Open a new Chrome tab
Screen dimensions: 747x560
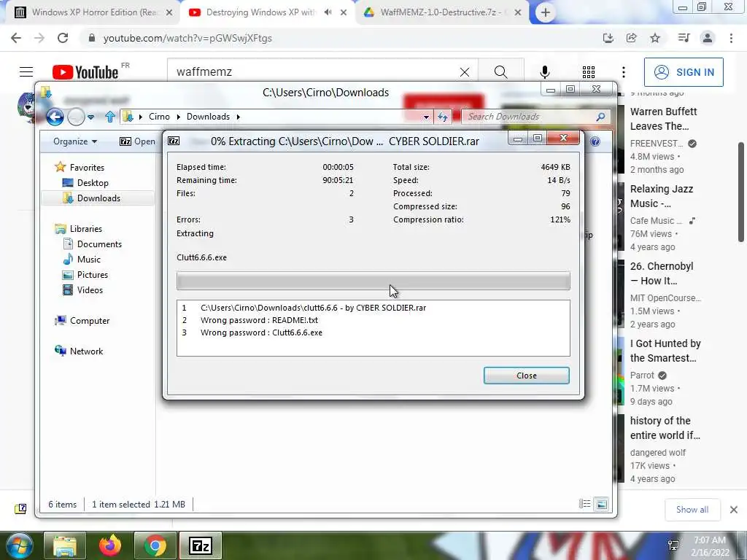[x=546, y=13]
